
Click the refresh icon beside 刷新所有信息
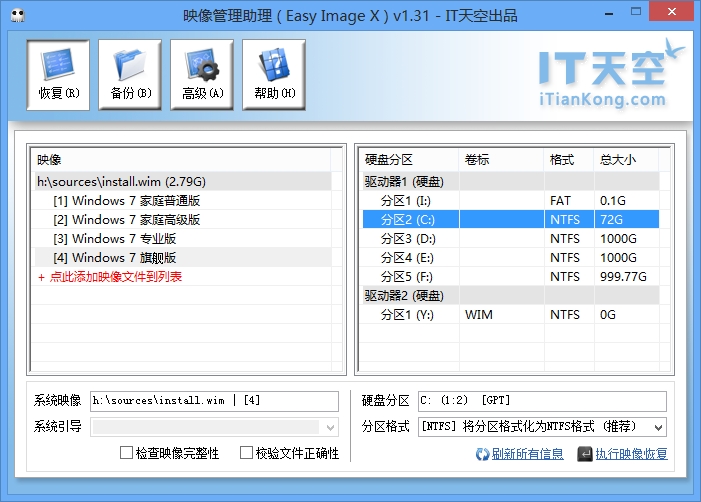482,454
